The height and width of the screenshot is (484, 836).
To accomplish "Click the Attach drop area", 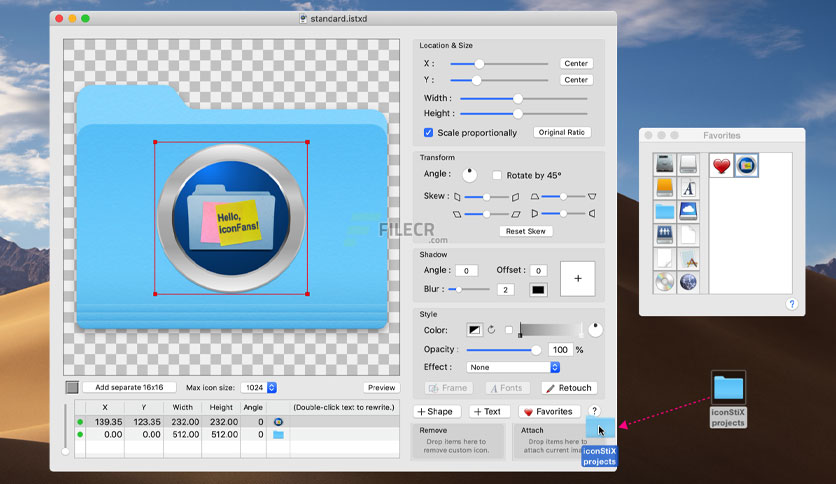I will [x=557, y=441].
